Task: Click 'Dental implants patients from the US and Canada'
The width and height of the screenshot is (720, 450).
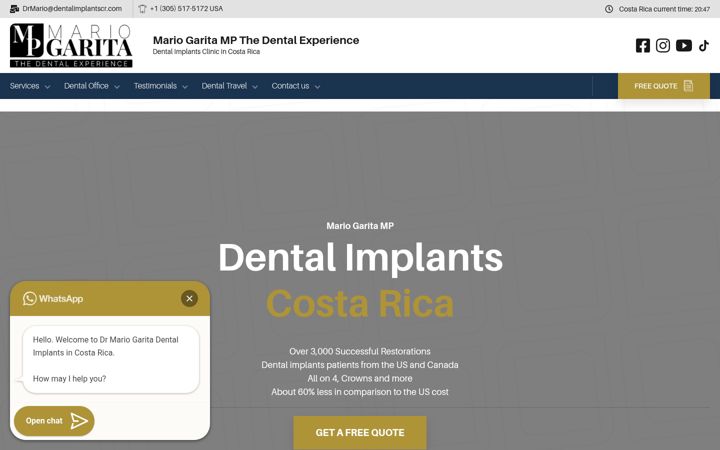Action: (360, 365)
